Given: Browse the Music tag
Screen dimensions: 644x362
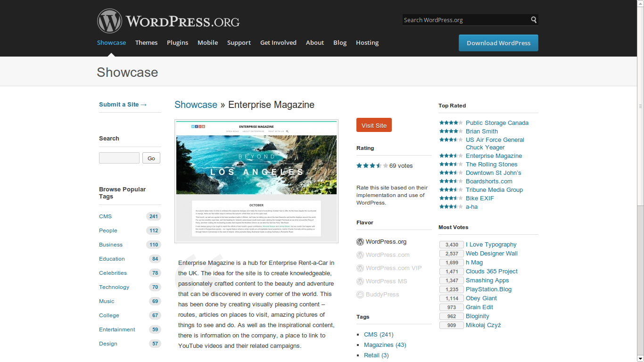Looking at the screenshot, I should 107,301.
